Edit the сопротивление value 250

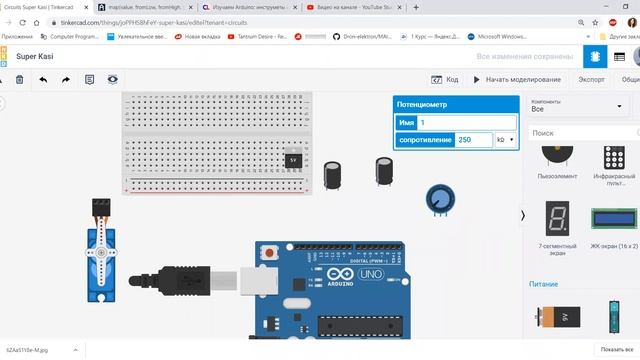(x=473, y=140)
